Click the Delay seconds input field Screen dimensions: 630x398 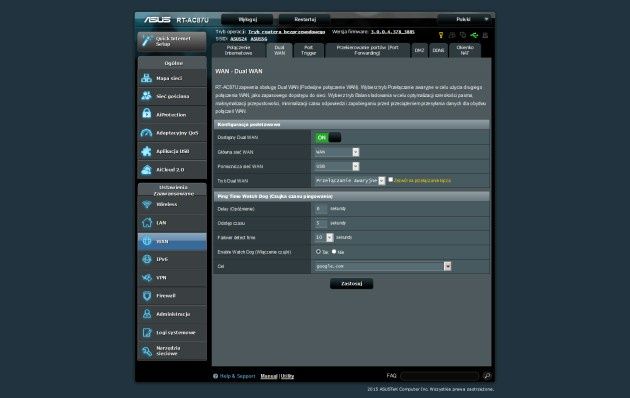click(321, 209)
